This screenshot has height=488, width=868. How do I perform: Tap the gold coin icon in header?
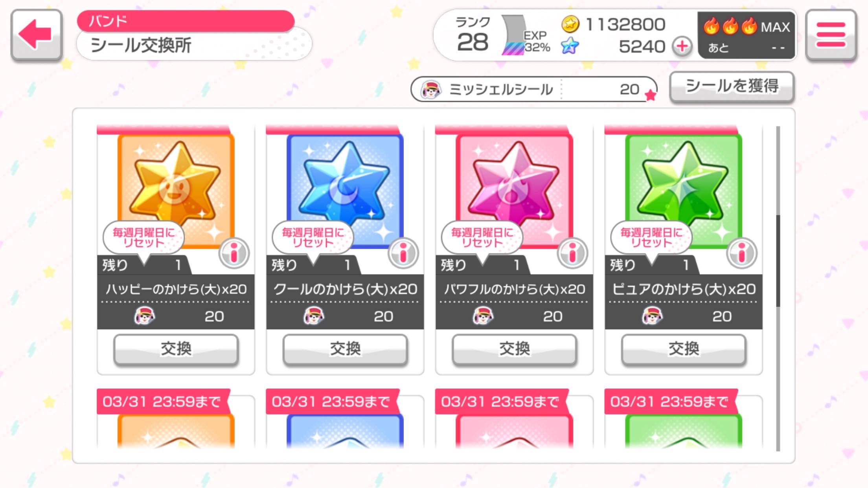pos(570,24)
